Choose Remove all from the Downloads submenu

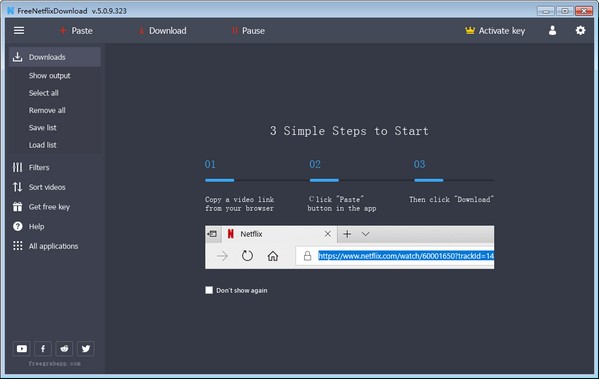click(47, 110)
